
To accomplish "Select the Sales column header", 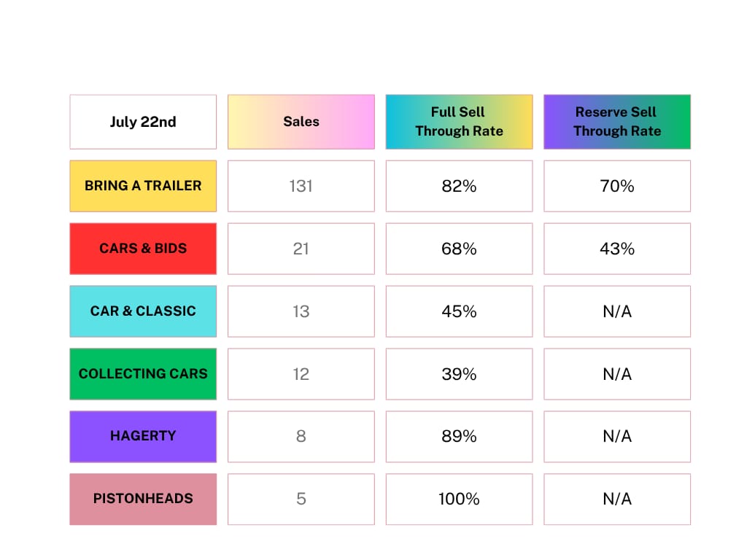I will click(x=301, y=122).
